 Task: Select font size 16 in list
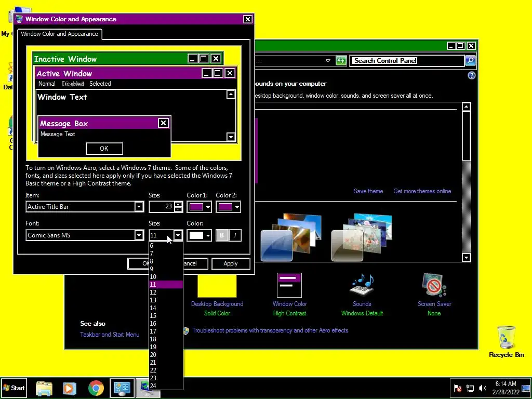pos(166,324)
